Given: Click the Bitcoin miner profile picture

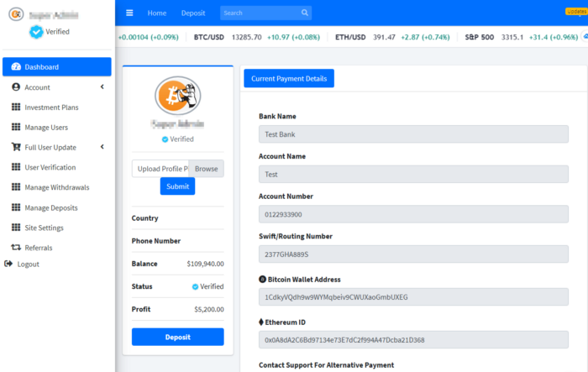Looking at the screenshot, I should pos(178,96).
